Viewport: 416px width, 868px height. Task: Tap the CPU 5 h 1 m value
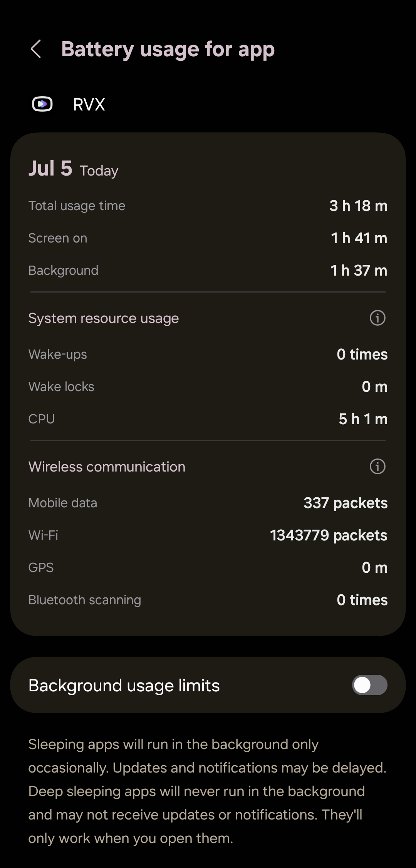click(362, 419)
